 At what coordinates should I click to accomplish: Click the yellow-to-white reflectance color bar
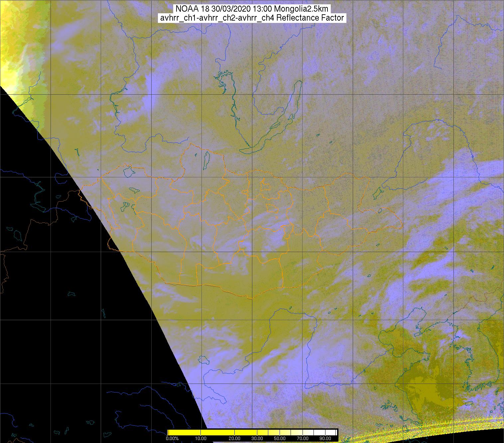(252, 433)
